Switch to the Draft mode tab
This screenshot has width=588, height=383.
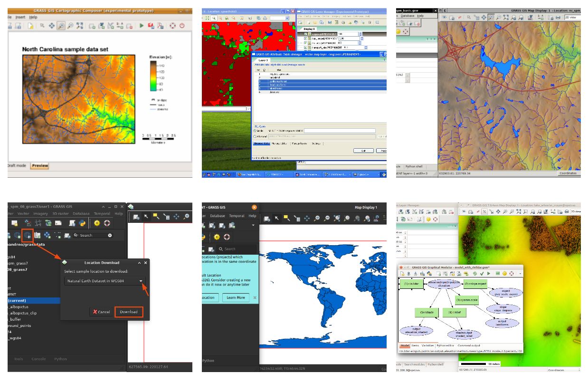click(x=17, y=165)
